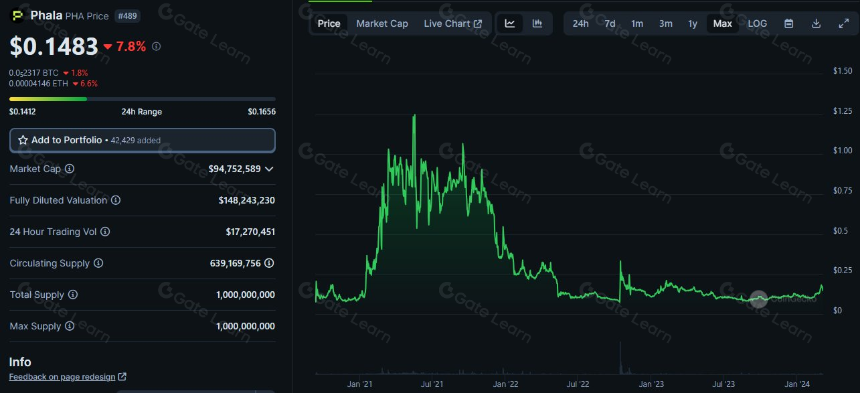Click the 0.00004146 ETH price text
Screen dimensions: 860x393
38,84
